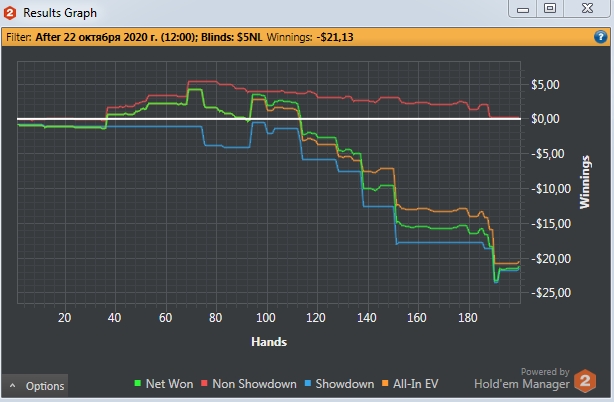Image resolution: width=614 pixels, height=402 pixels.
Task: Click the $5,00 axis label
Action: (x=545, y=85)
